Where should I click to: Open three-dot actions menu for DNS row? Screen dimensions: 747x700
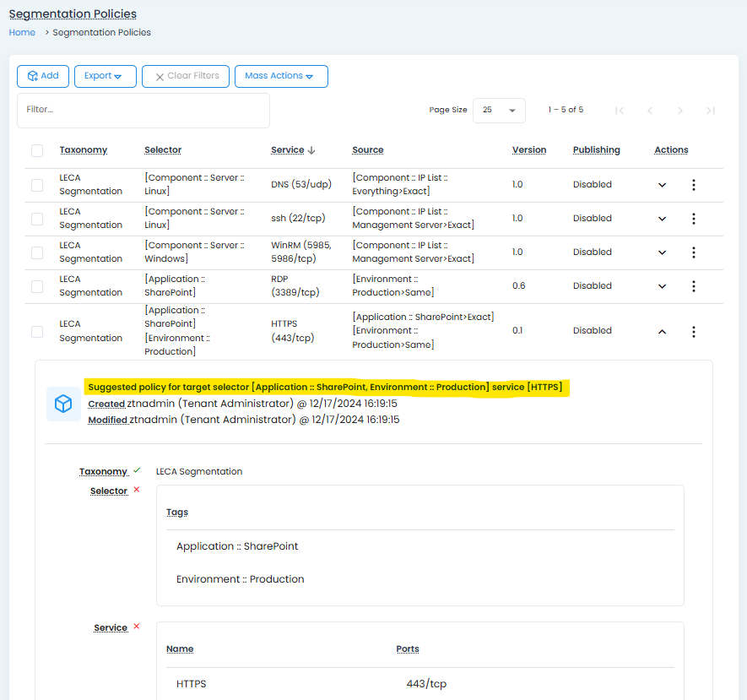pos(694,185)
